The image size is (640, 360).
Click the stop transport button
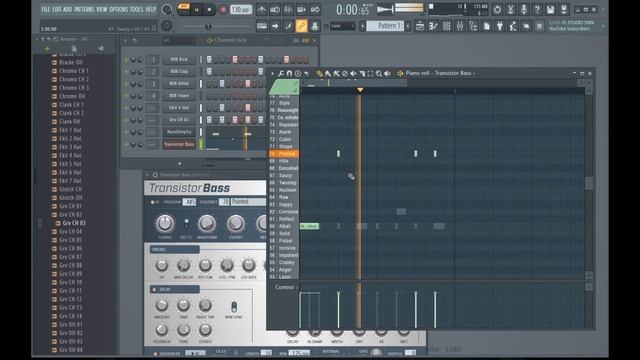210,9
